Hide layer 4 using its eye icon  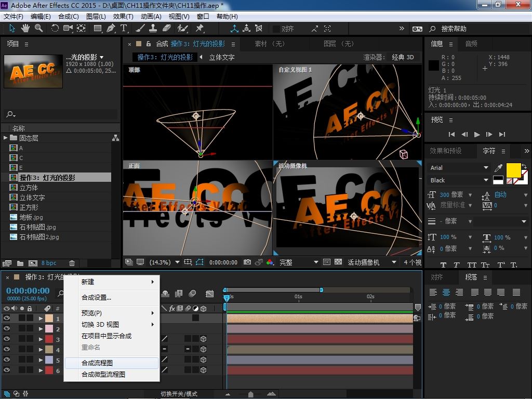[x=7, y=349]
